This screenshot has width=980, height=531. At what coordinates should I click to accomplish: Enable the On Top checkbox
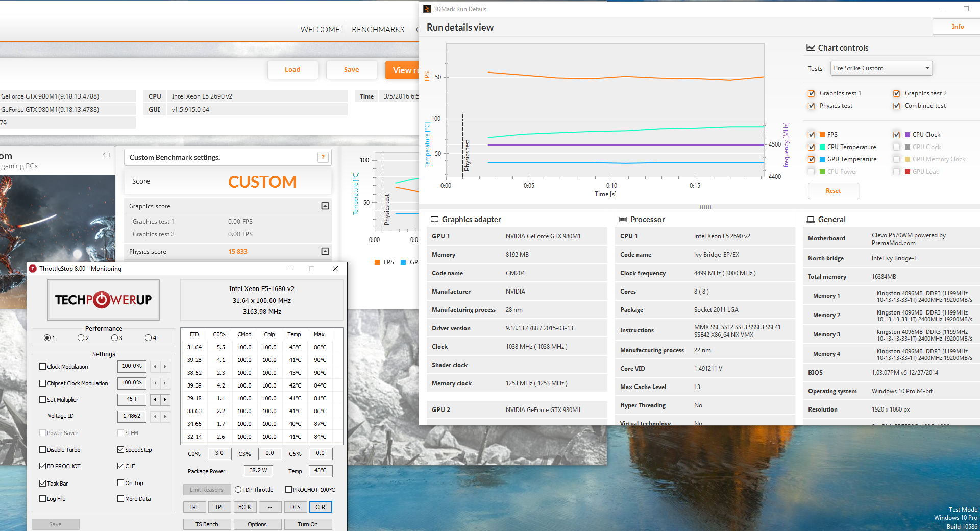(x=121, y=482)
